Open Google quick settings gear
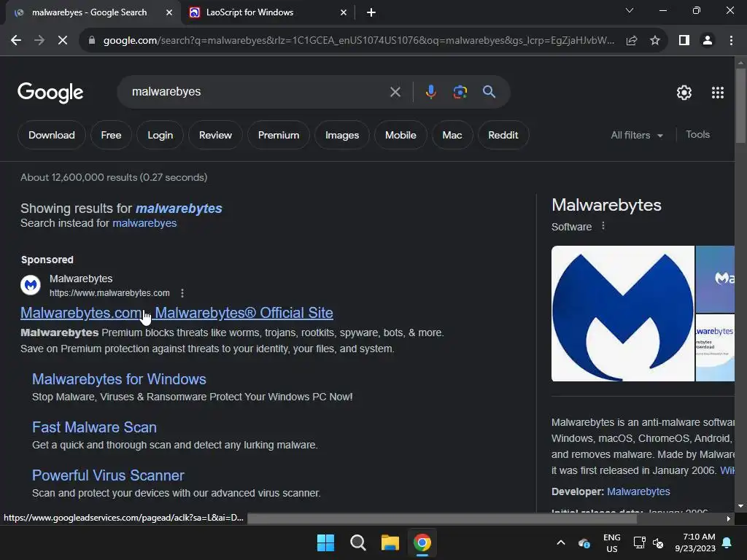The image size is (747, 560). (684, 93)
